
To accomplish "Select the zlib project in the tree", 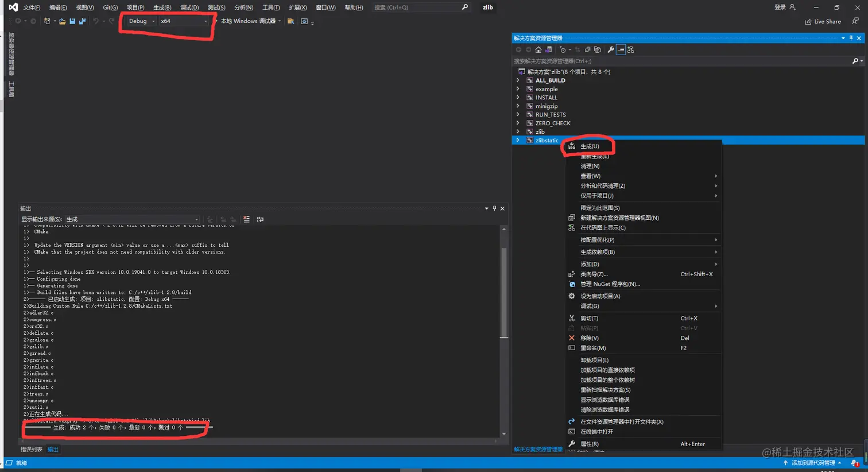I will (x=540, y=131).
